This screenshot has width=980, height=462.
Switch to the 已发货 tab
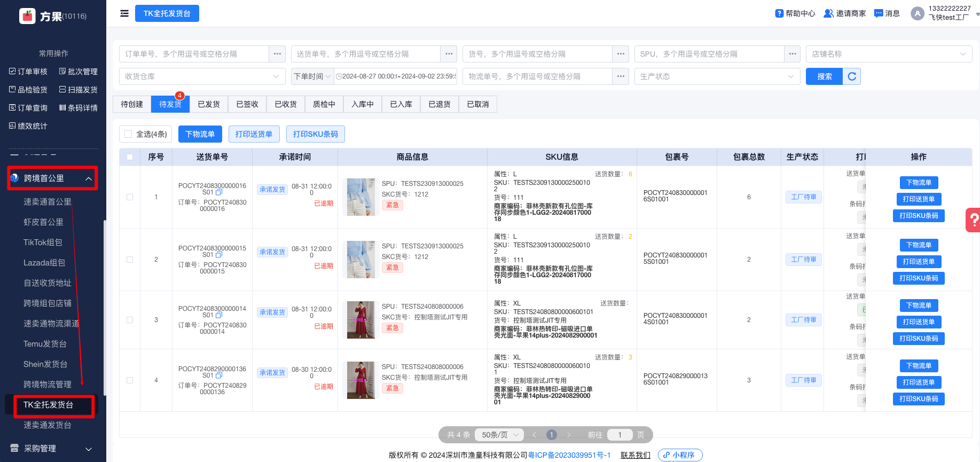click(209, 104)
